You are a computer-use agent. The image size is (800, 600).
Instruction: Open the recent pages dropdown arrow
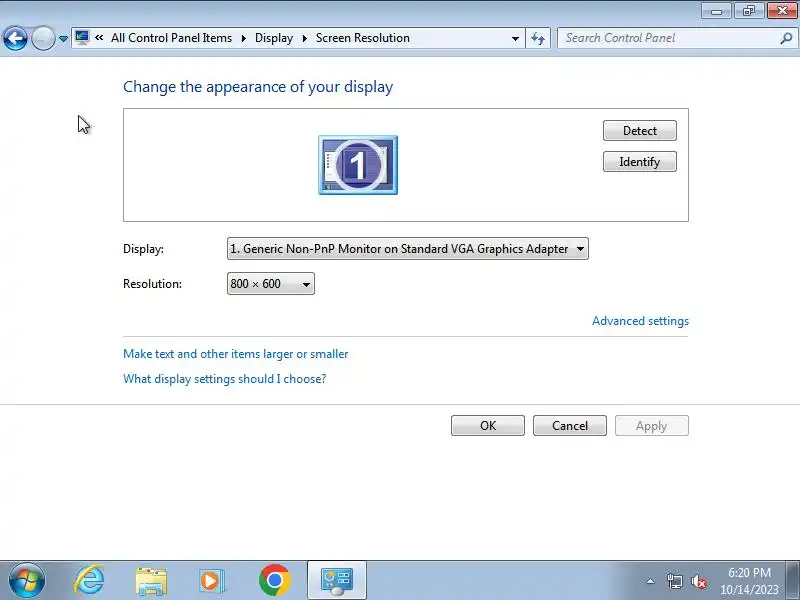[63, 39]
